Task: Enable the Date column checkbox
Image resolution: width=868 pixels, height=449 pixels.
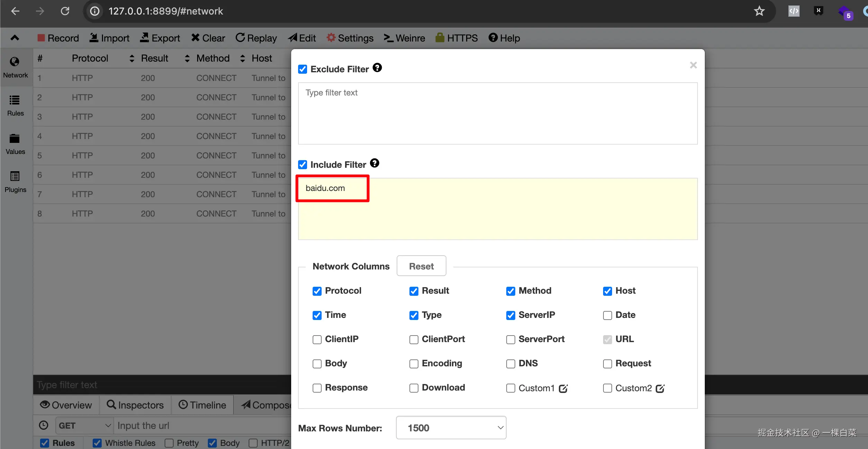Action: coord(607,315)
